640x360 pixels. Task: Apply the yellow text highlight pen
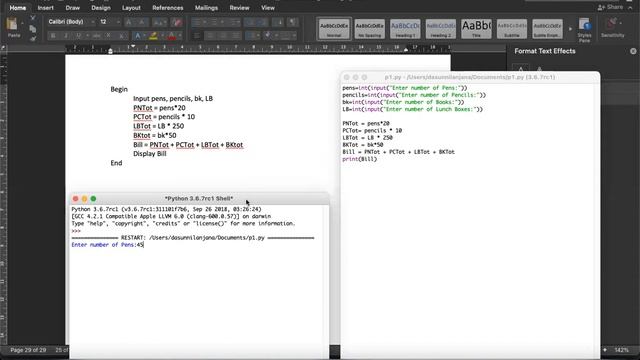coord(153,36)
